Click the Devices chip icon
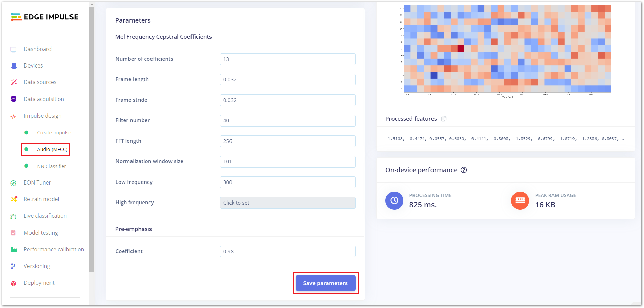Viewport: 644px width, 308px height. click(x=14, y=66)
